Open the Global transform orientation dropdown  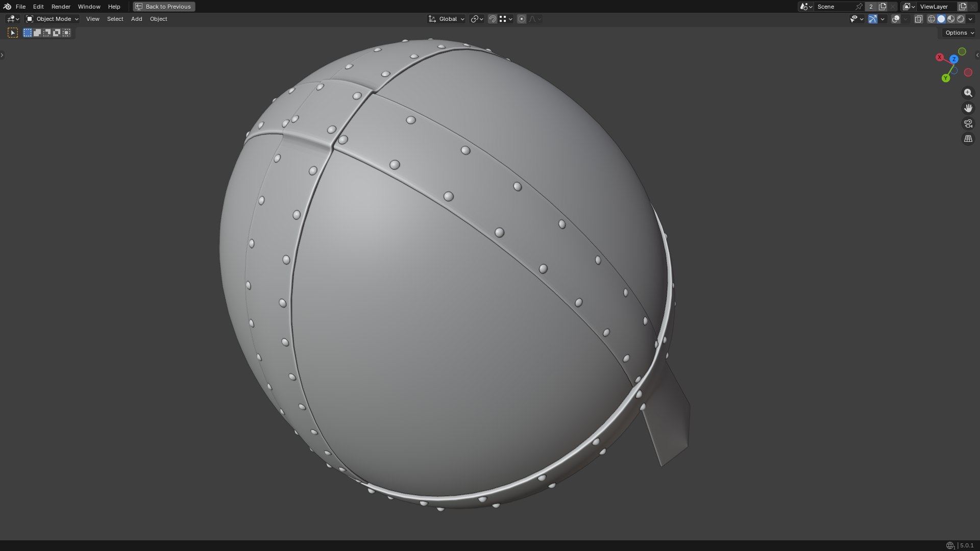(447, 19)
